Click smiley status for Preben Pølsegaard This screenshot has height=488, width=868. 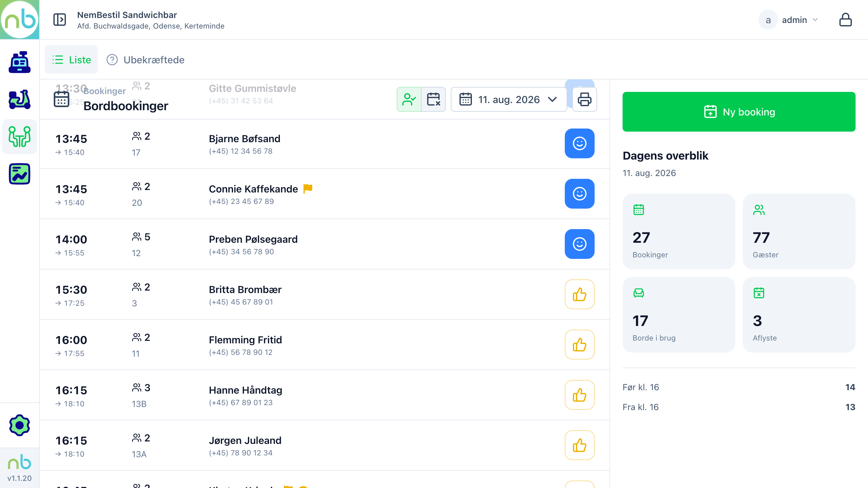click(580, 244)
